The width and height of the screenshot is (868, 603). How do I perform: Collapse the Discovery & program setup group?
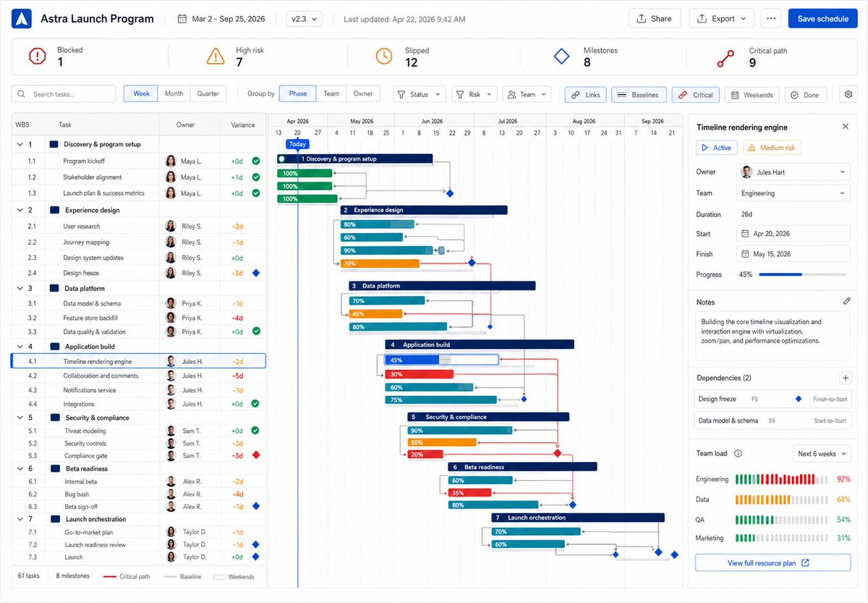[20, 144]
